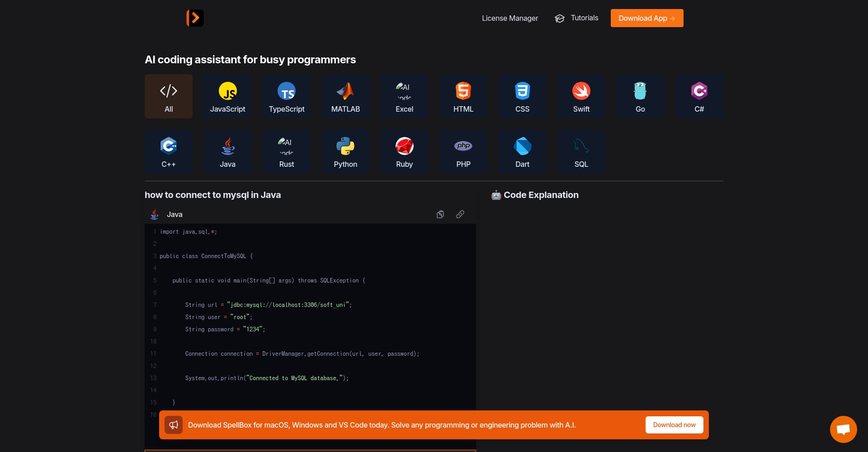Select the Go gopher tile
This screenshot has width=868, height=452.
640,97
